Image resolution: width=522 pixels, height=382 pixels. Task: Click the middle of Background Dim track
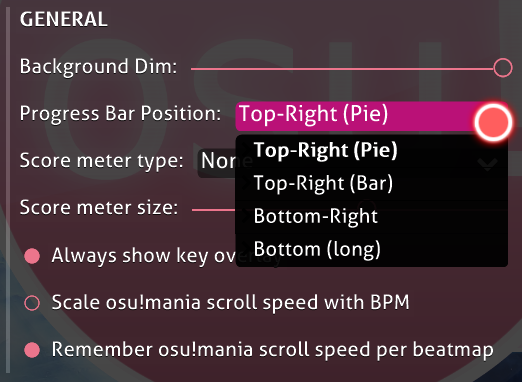point(342,69)
